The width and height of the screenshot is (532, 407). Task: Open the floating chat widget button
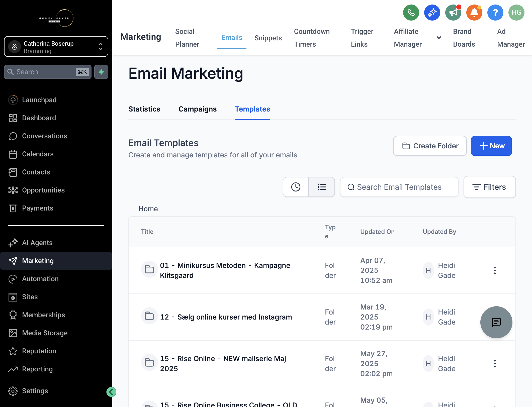pyautogui.click(x=496, y=322)
